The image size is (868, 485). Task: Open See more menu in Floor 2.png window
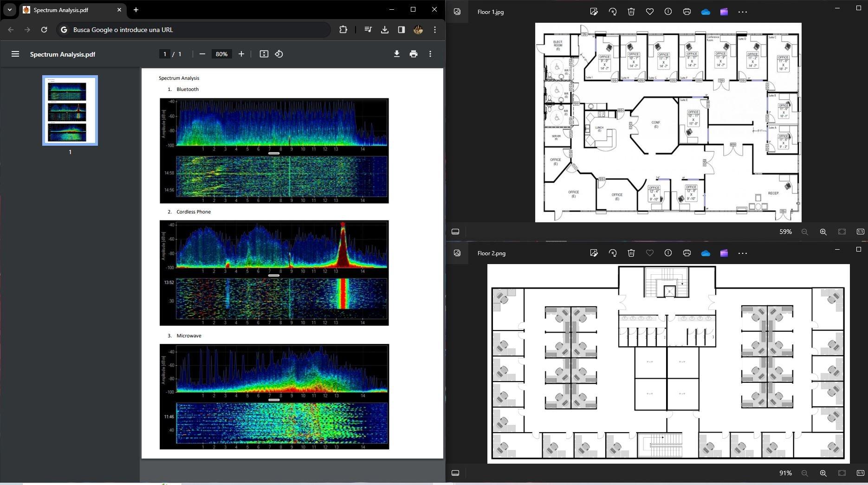[x=743, y=253]
